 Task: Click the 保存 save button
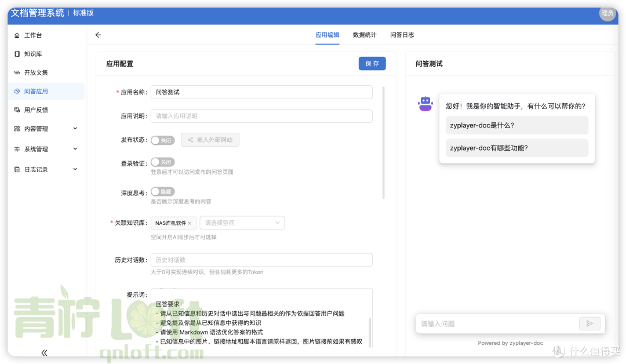tap(372, 64)
